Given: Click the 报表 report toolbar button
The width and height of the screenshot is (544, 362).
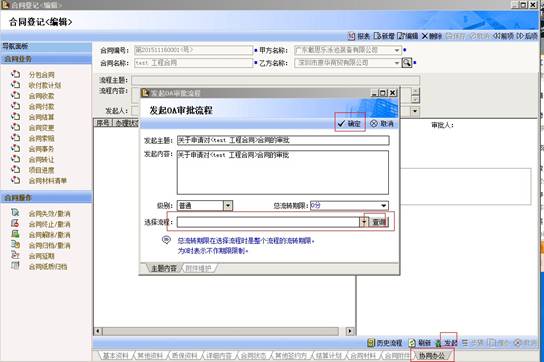Looking at the screenshot, I should pos(359,36).
